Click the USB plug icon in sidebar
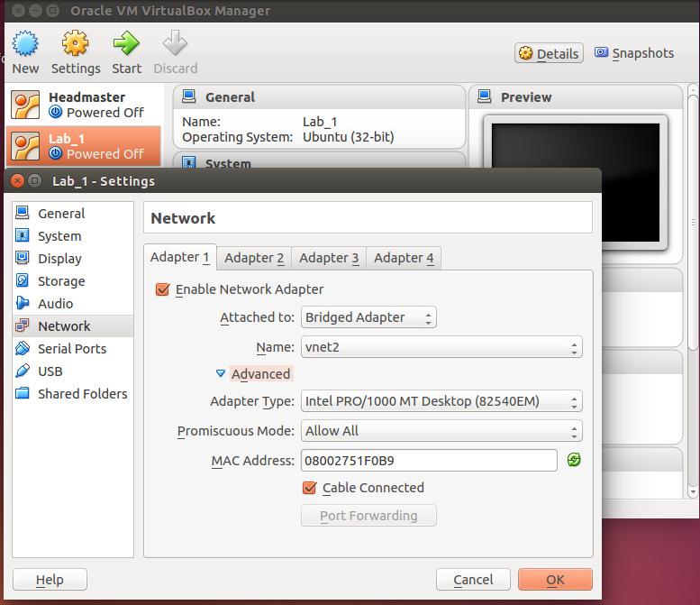Screen dimensions: 700x605 [23, 371]
